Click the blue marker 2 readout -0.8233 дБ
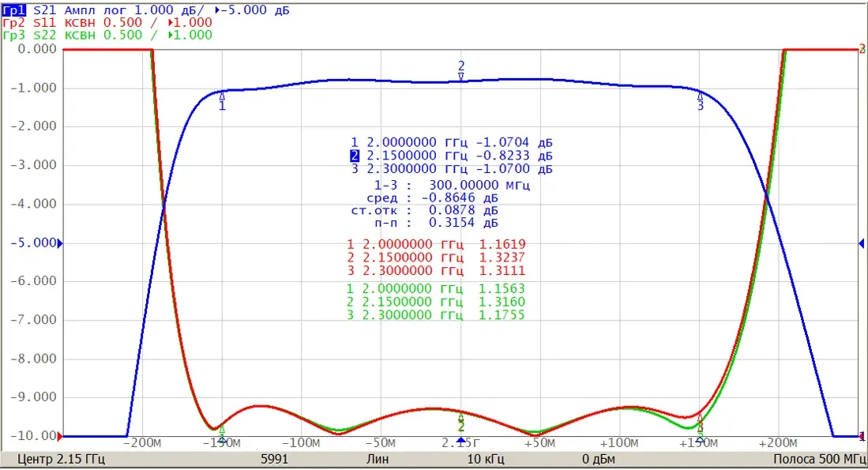The height and width of the screenshot is (470, 868). tap(514, 156)
